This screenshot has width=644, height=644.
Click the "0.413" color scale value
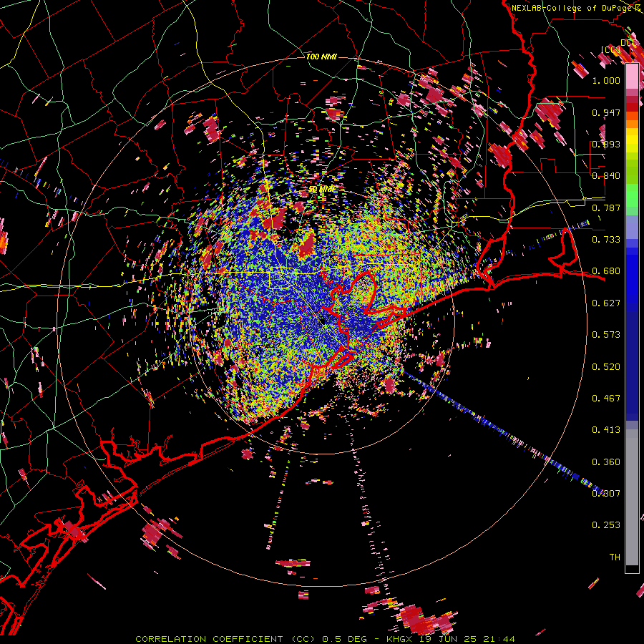606,430
